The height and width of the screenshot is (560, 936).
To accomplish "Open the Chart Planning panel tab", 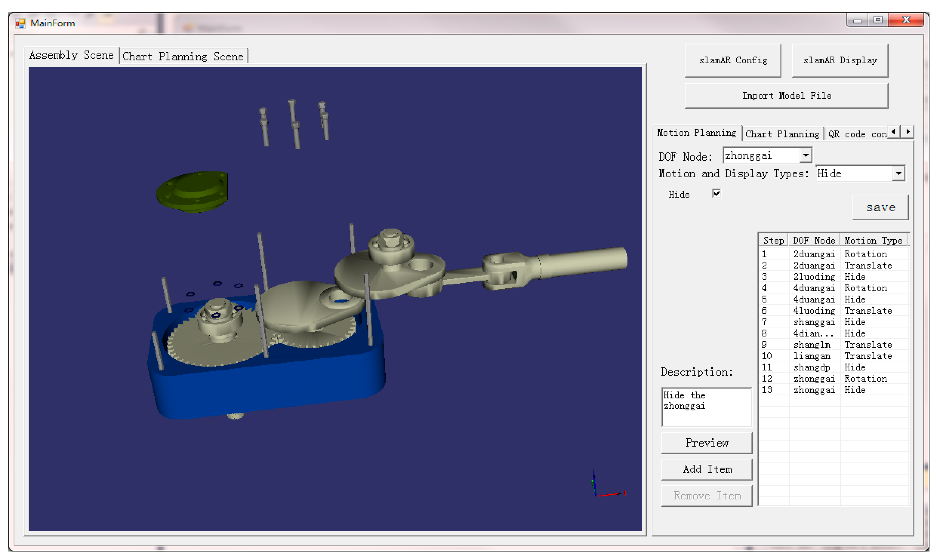I will pyautogui.click(x=782, y=134).
